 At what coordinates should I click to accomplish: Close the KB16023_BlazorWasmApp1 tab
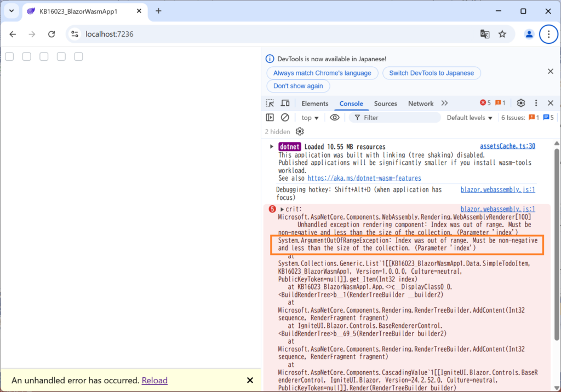[x=139, y=11]
